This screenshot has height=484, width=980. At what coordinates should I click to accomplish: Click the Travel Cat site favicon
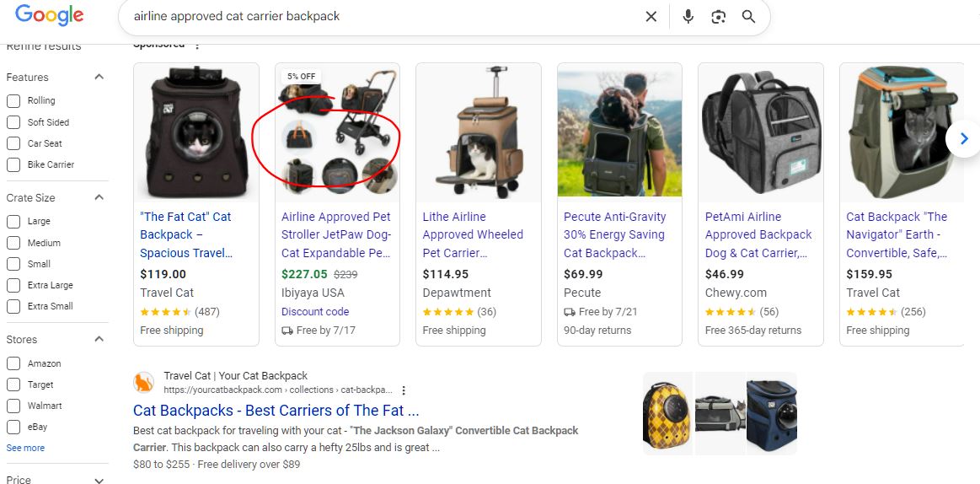click(144, 383)
